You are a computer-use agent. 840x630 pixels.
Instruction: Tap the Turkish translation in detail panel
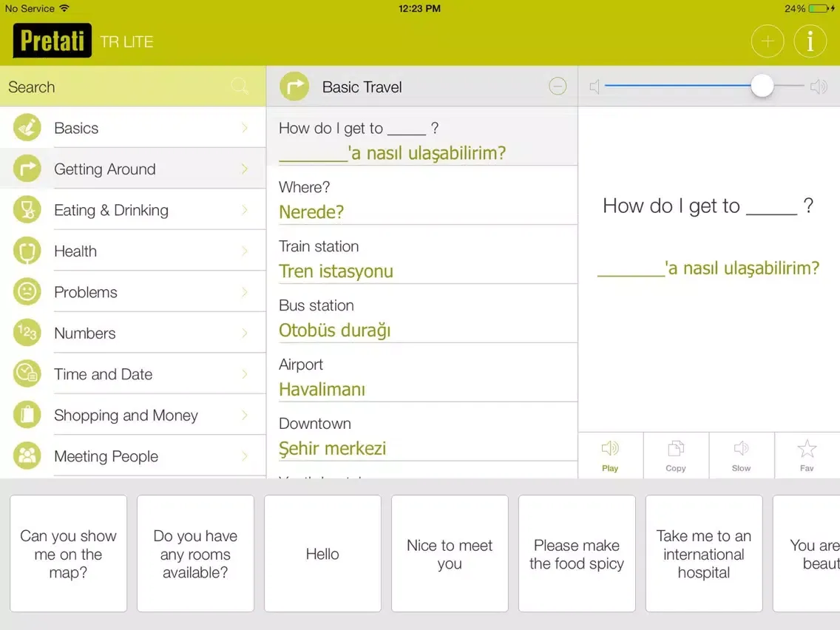708,268
